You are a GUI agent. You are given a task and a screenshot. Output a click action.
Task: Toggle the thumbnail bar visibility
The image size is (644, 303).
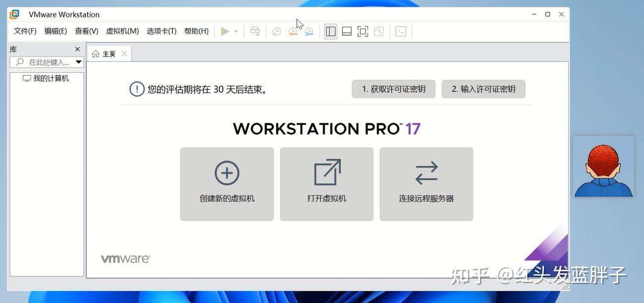346,31
